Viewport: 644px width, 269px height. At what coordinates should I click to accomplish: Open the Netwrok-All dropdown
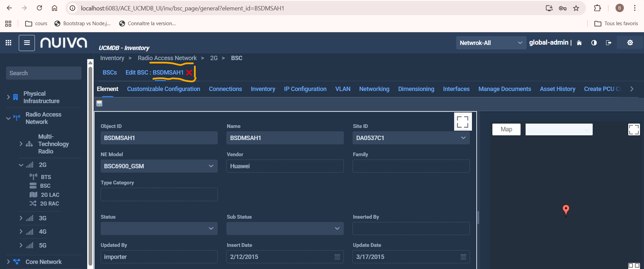(x=491, y=43)
